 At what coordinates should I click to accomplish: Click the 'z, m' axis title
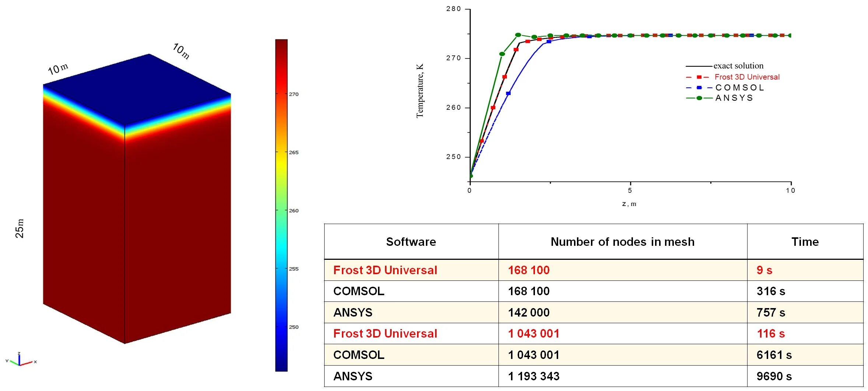click(629, 204)
